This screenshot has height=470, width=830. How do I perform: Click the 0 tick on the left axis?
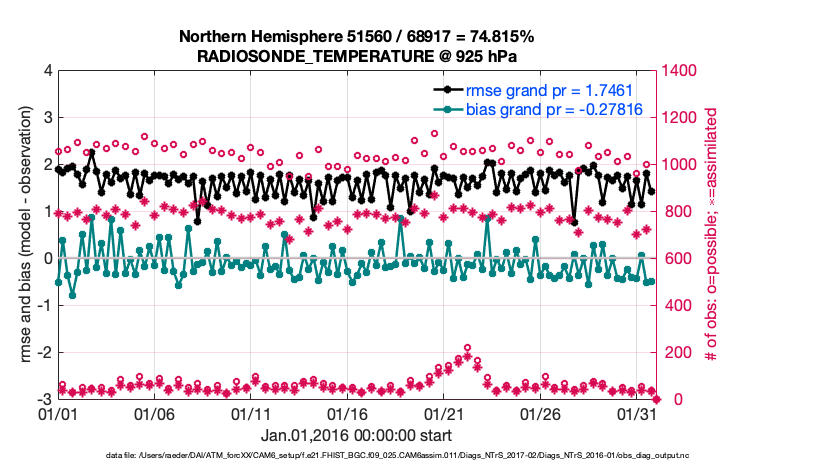(47, 259)
